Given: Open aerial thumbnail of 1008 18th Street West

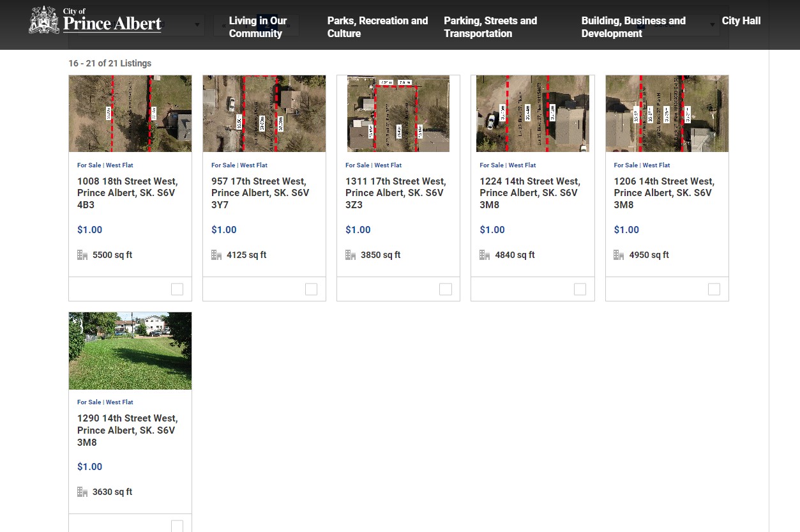Looking at the screenshot, I should (x=130, y=114).
